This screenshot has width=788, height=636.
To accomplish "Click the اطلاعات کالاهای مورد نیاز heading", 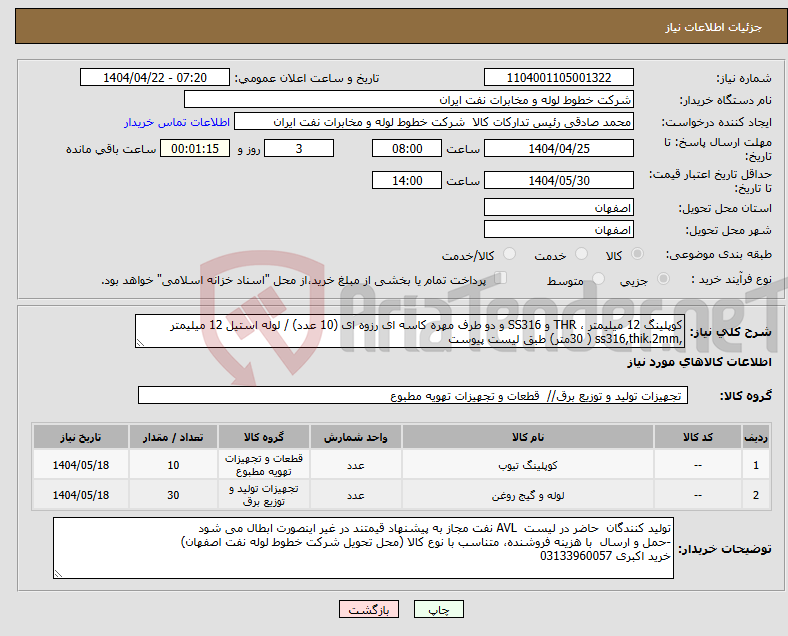I will (x=700, y=362).
